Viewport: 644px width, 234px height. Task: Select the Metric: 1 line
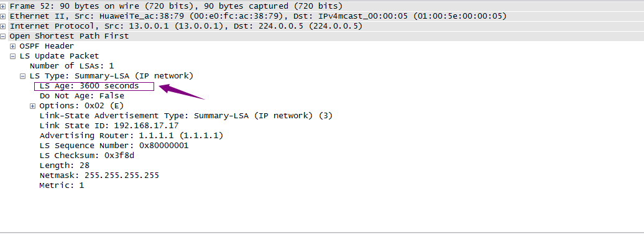pyautogui.click(x=62, y=185)
